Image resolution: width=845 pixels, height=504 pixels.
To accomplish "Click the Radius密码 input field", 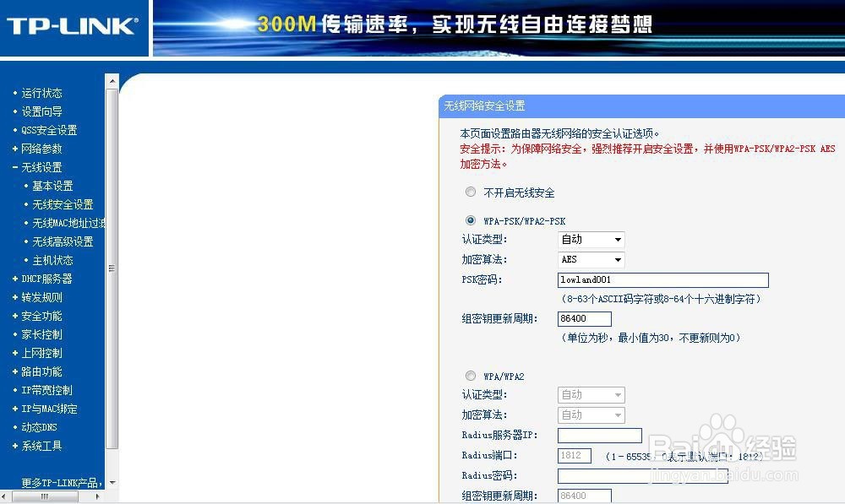I will tap(643, 476).
